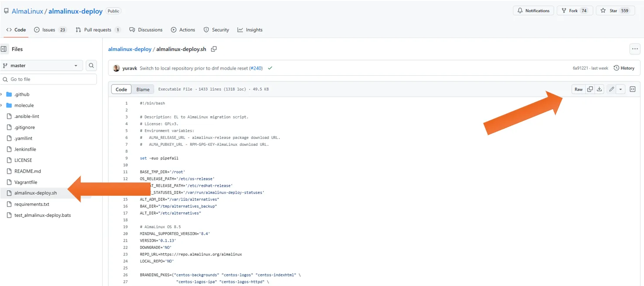Click the green commit status checkmark
This screenshot has width=644, height=286.
pyautogui.click(x=270, y=68)
